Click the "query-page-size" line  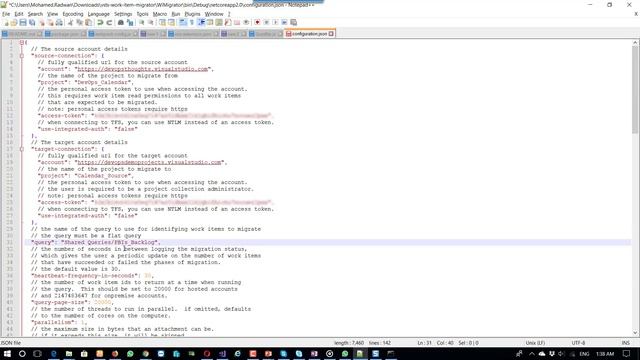[72, 302]
